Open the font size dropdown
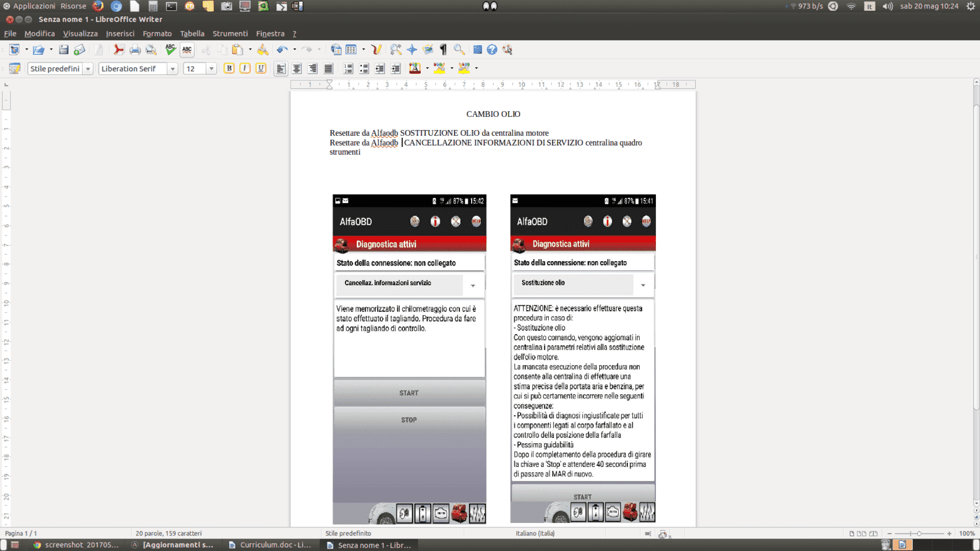980x551 pixels. (x=211, y=69)
